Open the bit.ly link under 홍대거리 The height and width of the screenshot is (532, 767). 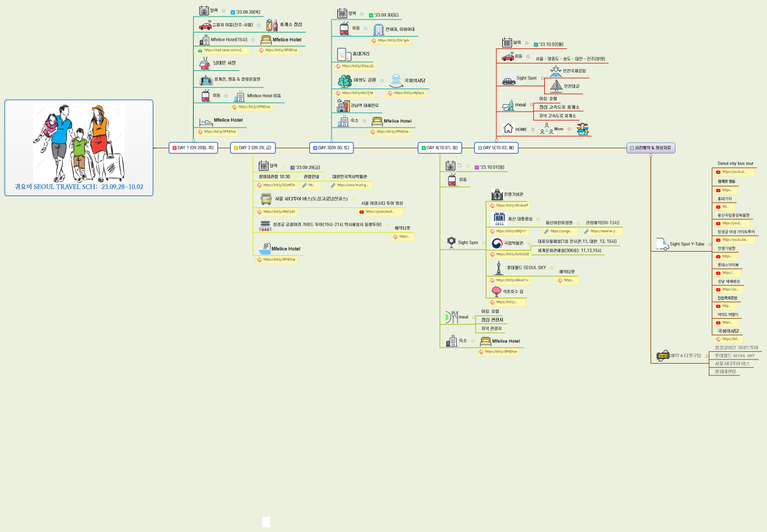point(355,66)
